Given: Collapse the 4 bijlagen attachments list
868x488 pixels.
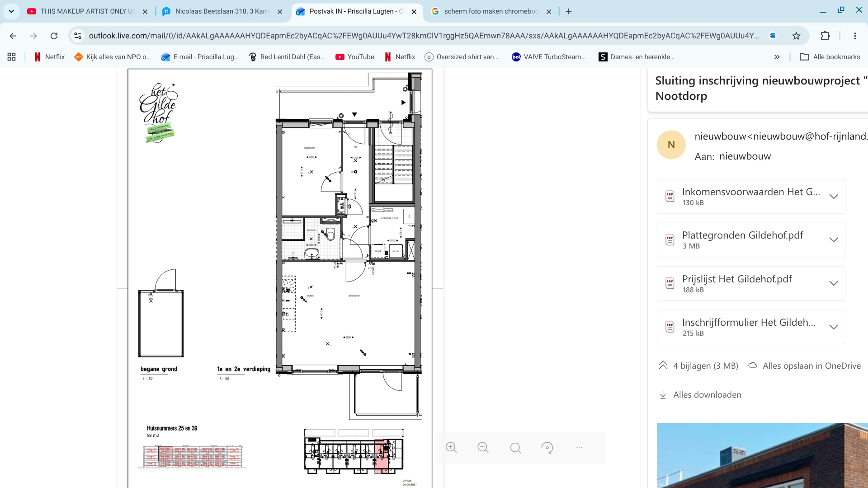Looking at the screenshot, I should click(x=663, y=365).
